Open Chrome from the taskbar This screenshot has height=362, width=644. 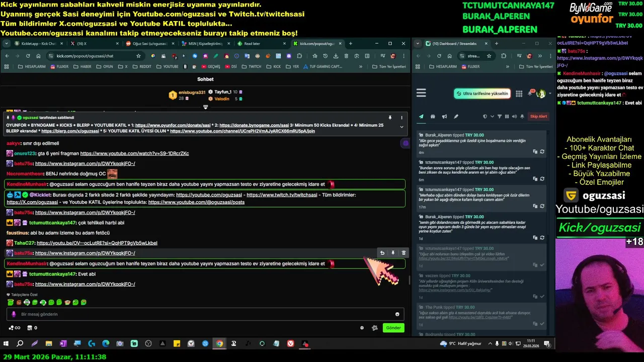click(219, 344)
